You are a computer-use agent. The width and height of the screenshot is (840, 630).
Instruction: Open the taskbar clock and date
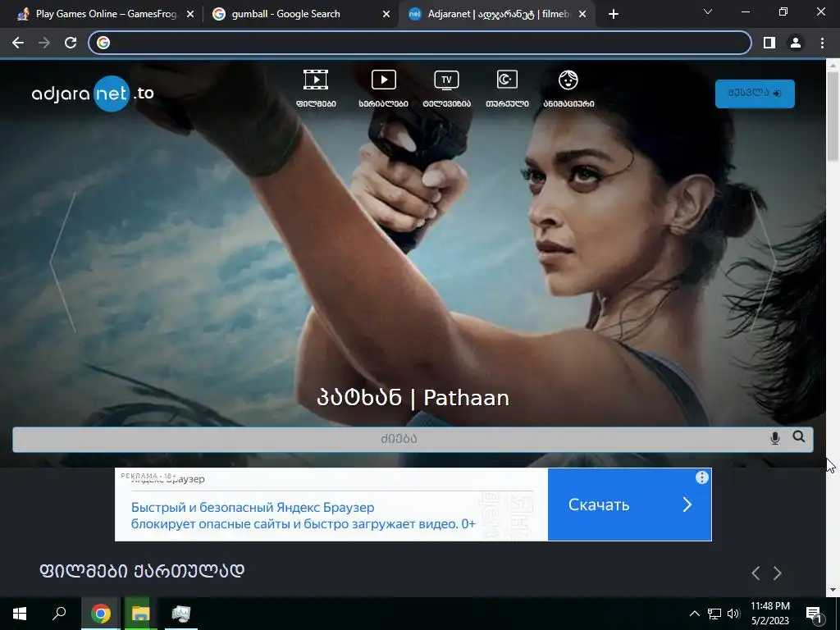[x=769, y=614]
